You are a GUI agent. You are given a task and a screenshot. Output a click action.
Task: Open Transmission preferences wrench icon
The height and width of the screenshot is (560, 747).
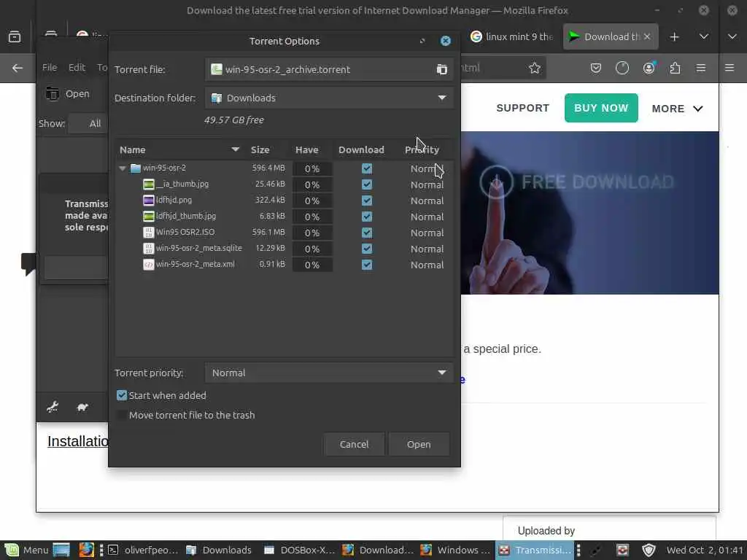tap(53, 407)
